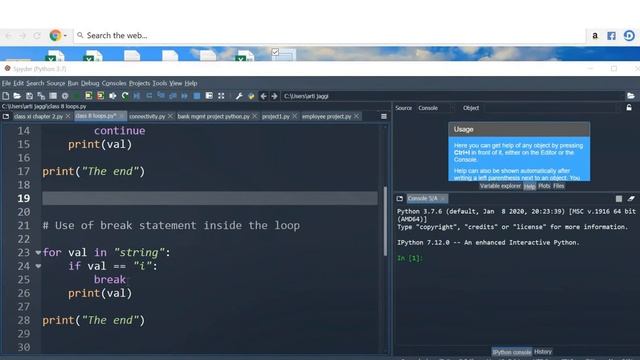Browse working directory folder icon
This screenshot has width=640, height=360.
631,96
